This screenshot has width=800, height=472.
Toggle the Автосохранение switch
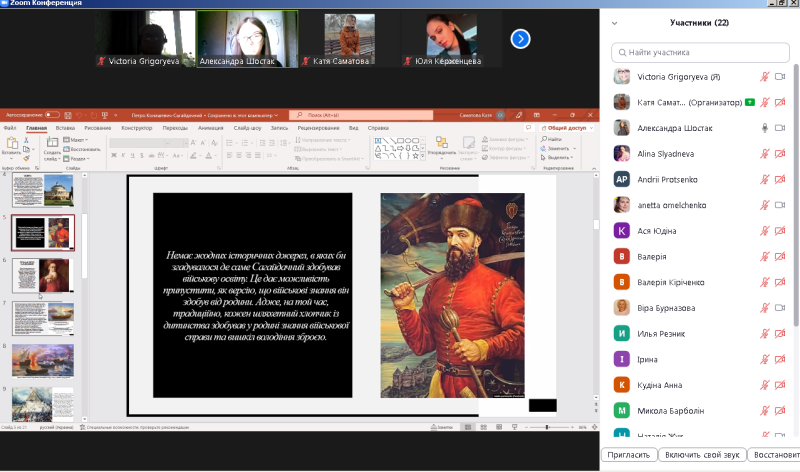coord(52,115)
